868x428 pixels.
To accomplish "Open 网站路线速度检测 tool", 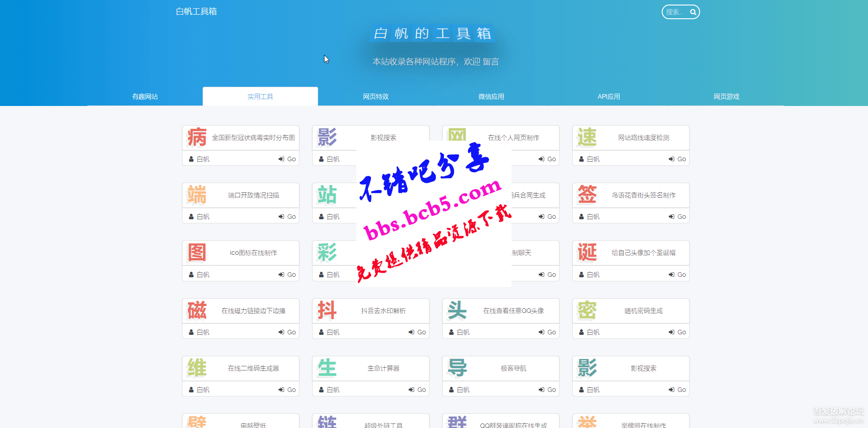I will pyautogui.click(x=643, y=137).
